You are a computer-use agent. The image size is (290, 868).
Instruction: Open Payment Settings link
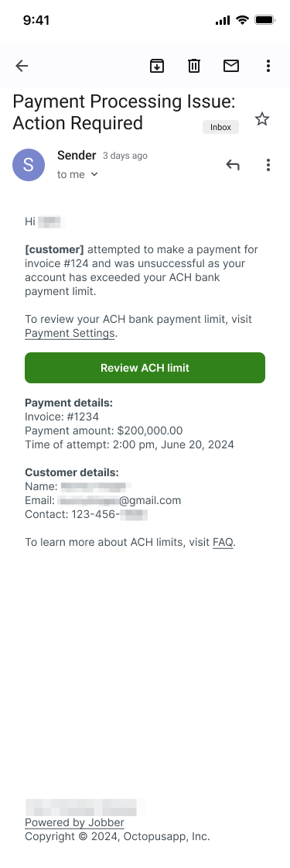click(x=70, y=333)
